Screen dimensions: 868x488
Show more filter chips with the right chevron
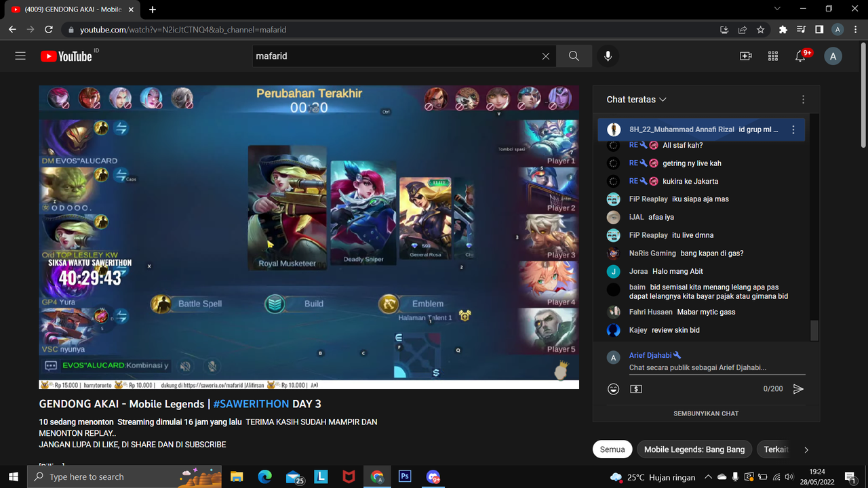click(806, 449)
